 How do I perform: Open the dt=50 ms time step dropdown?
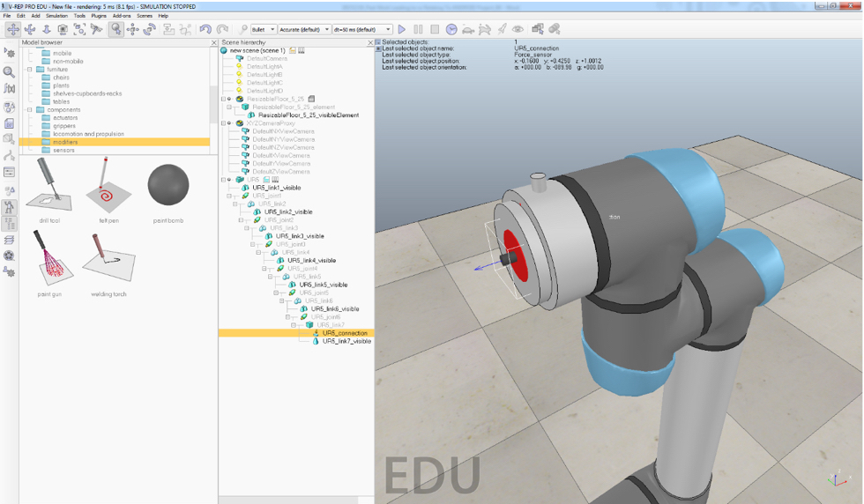(x=362, y=29)
